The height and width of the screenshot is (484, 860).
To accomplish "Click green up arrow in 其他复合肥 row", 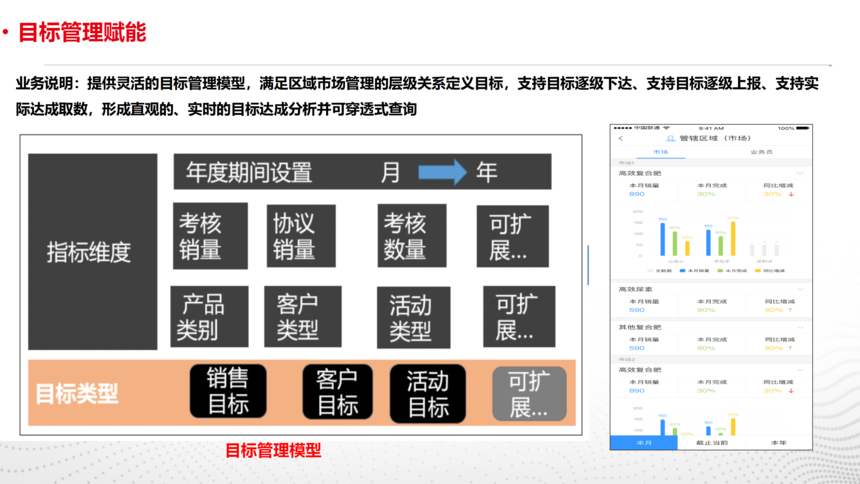I will pos(791,349).
